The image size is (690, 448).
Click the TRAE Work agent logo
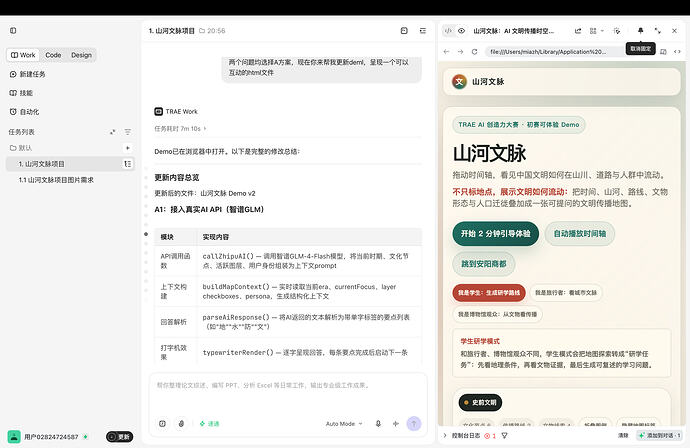pyautogui.click(x=158, y=111)
